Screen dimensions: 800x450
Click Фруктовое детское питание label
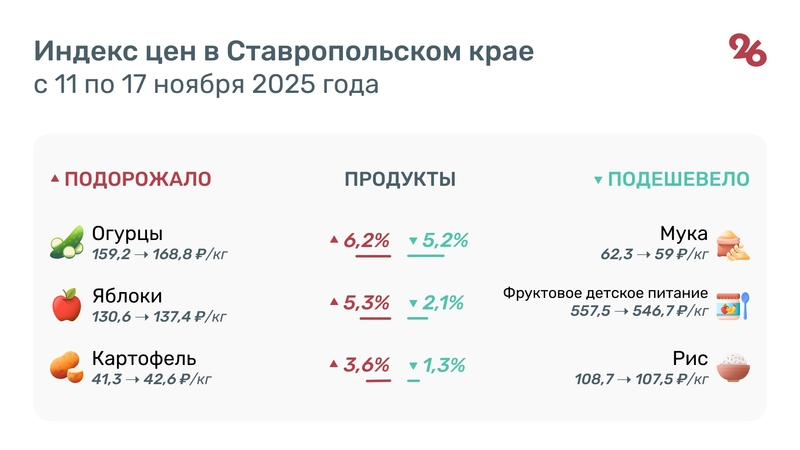pyautogui.click(x=606, y=294)
